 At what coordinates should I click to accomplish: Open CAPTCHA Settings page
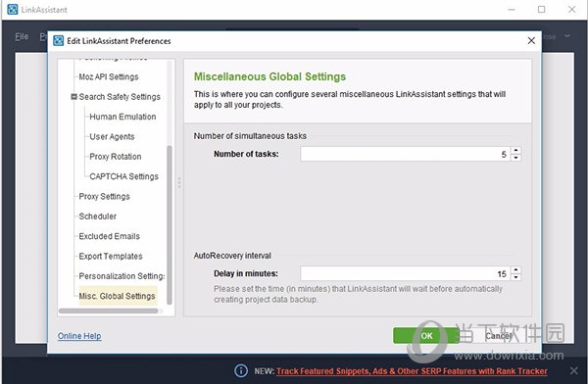click(x=123, y=176)
